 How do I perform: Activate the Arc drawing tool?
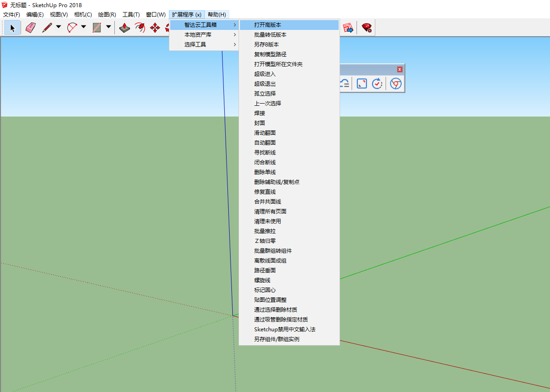[72, 28]
